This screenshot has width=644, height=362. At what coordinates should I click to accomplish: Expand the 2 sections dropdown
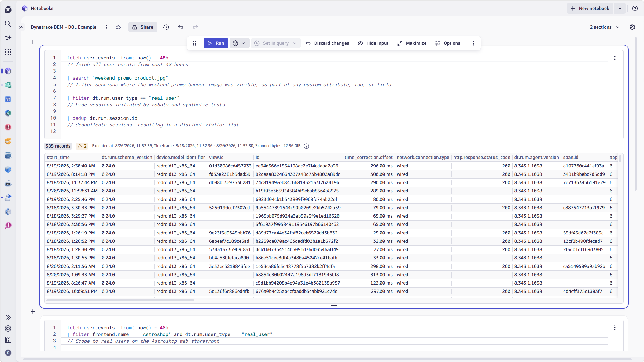coord(605,27)
